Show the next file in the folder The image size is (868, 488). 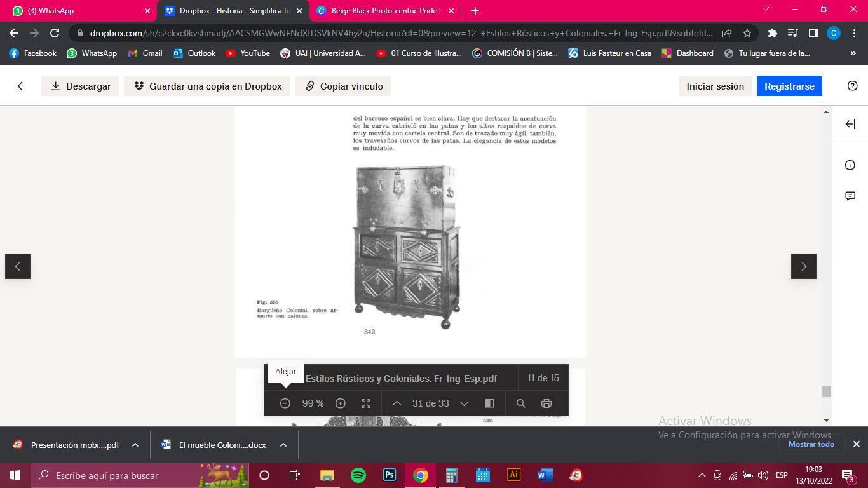[x=804, y=266]
